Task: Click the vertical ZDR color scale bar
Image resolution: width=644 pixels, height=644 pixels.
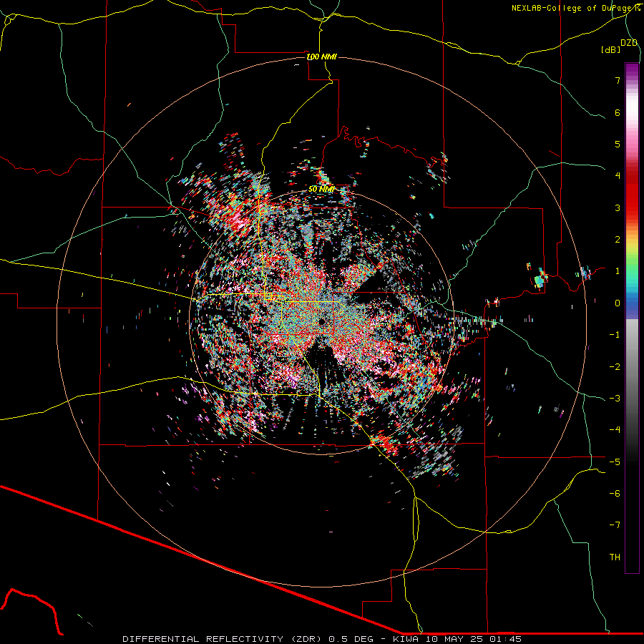Action: [x=632, y=318]
